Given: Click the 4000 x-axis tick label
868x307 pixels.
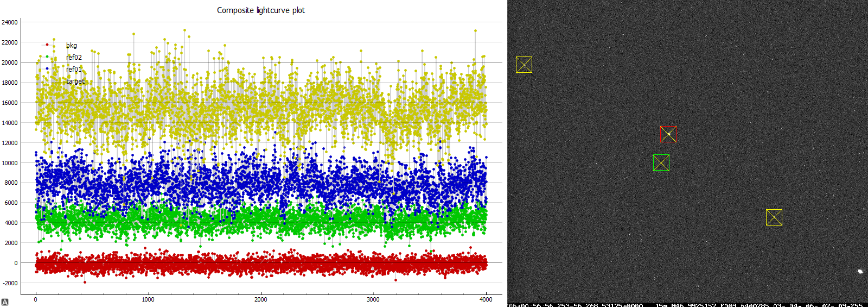Looking at the screenshot, I should click(486, 299).
